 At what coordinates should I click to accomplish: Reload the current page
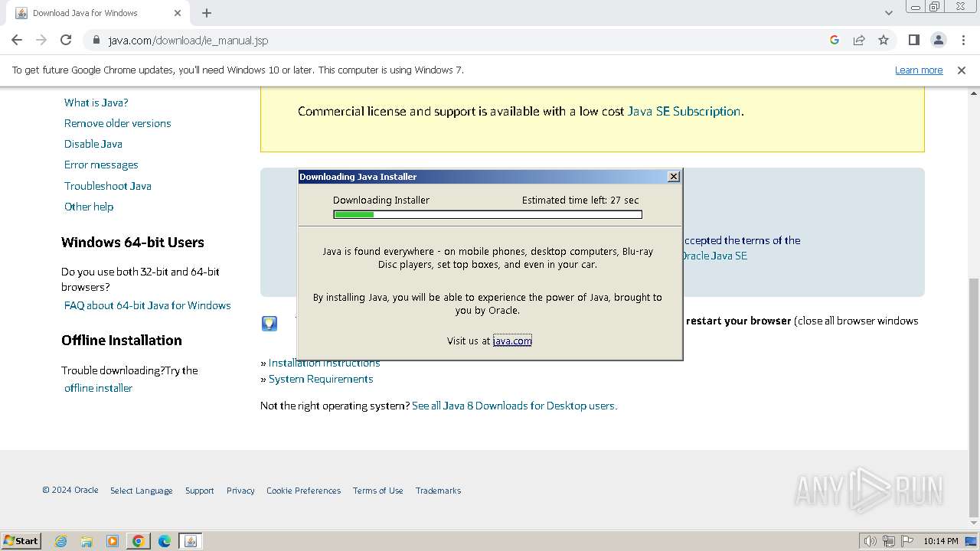point(66,40)
